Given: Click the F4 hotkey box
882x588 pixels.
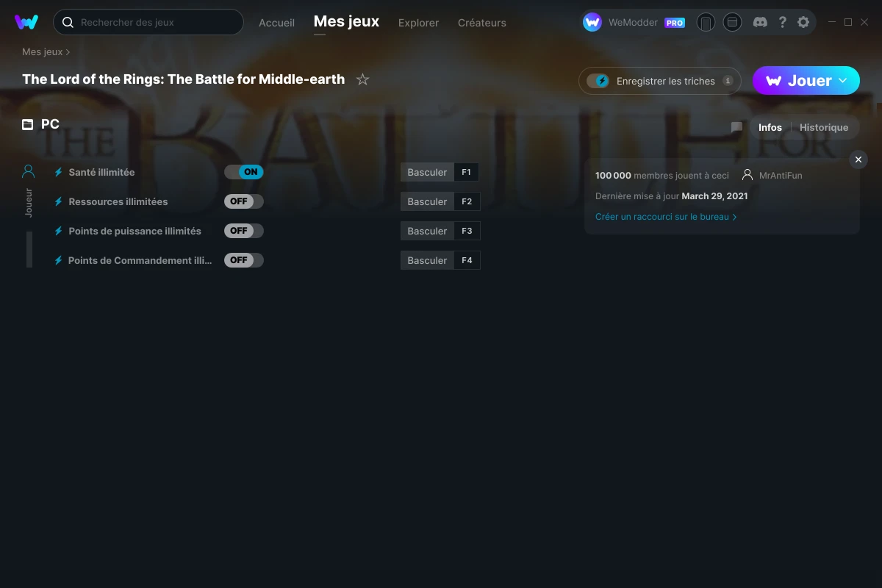Looking at the screenshot, I should point(467,260).
